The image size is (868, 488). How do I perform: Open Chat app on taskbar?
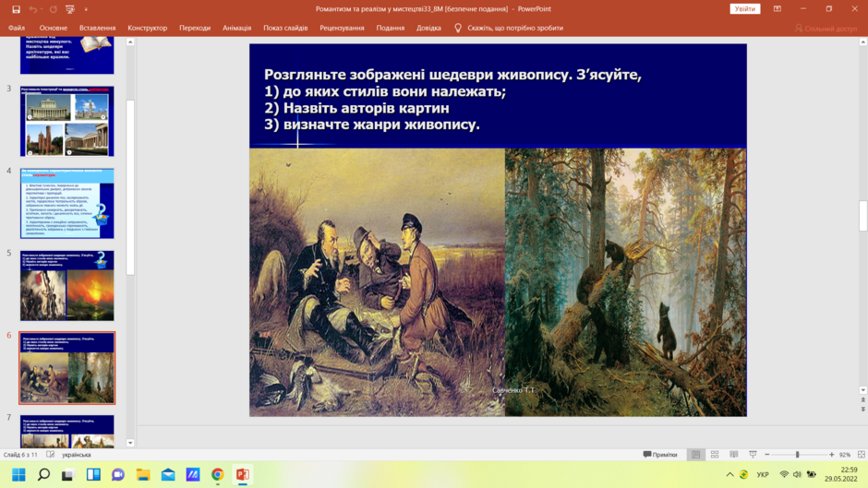[118, 475]
